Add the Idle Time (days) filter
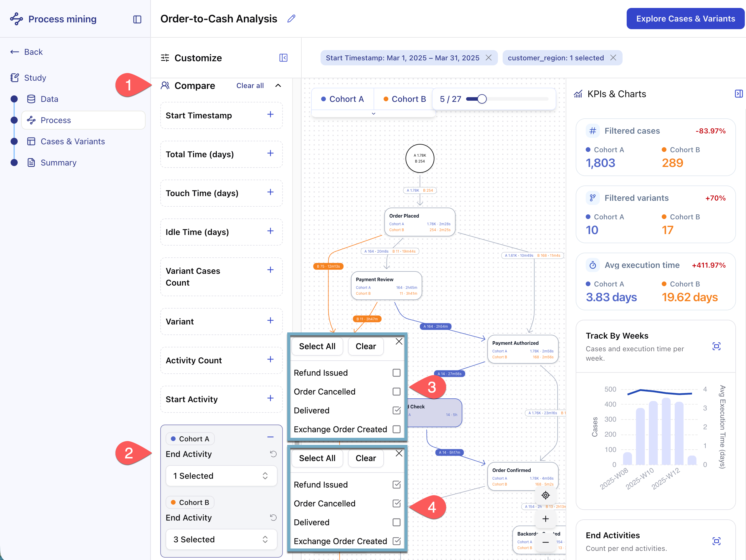 coord(270,231)
